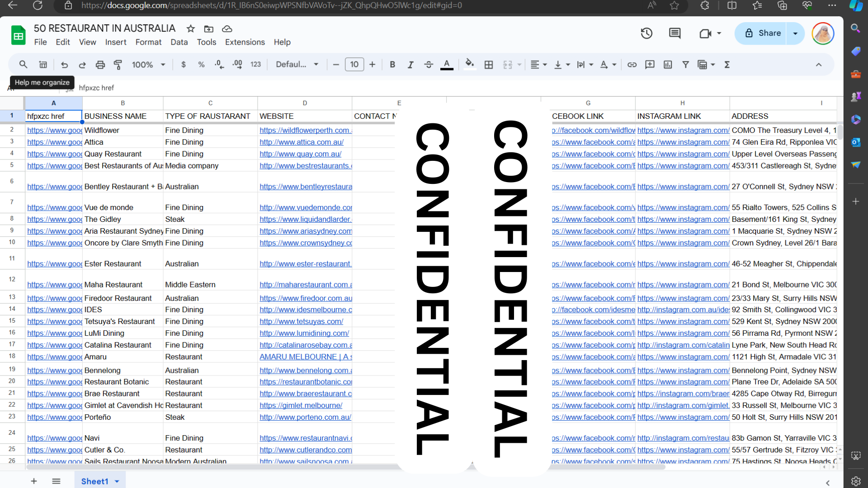Image resolution: width=868 pixels, height=488 pixels.
Task: Select cell BUSINESS NAME header
Action: tap(123, 116)
